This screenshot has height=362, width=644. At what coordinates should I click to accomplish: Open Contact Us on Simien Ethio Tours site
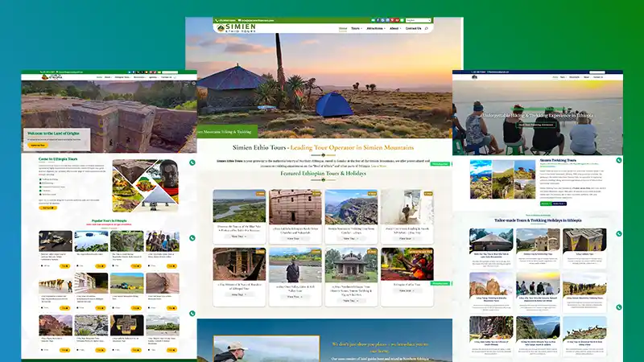click(413, 28)
